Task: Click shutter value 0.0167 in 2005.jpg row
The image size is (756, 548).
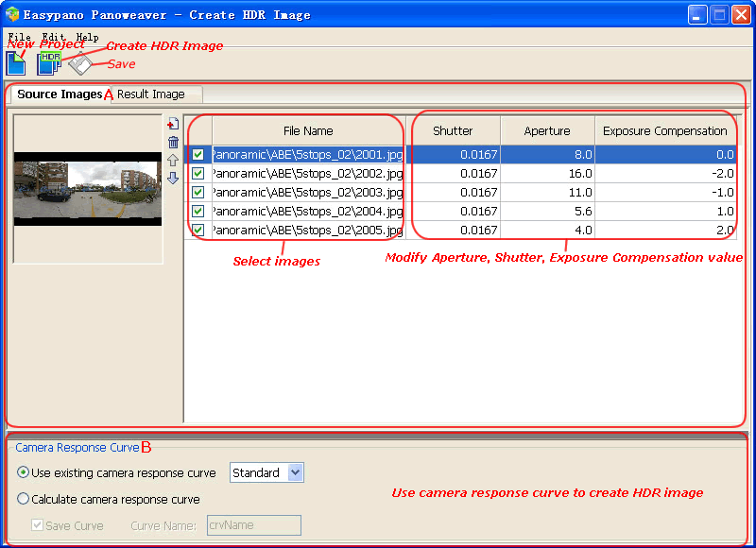Action: (x=453, y=230)
